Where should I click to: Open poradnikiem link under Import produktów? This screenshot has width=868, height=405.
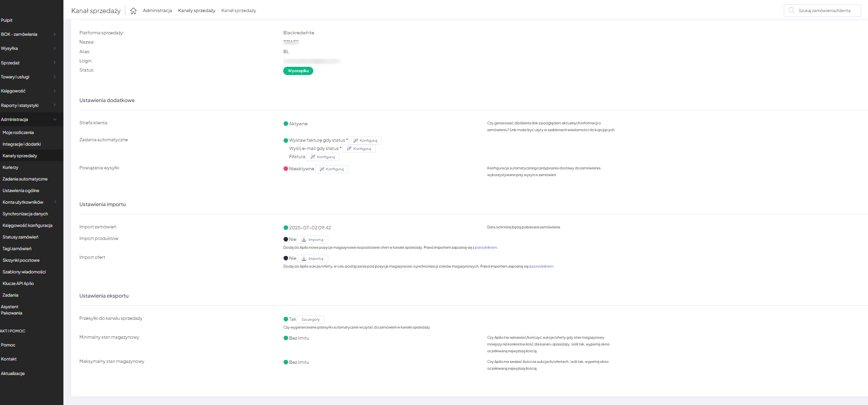click(486, 248)
